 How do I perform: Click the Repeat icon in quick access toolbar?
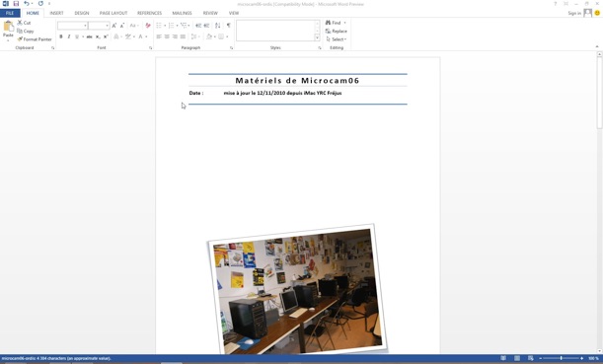click(40, 4)
